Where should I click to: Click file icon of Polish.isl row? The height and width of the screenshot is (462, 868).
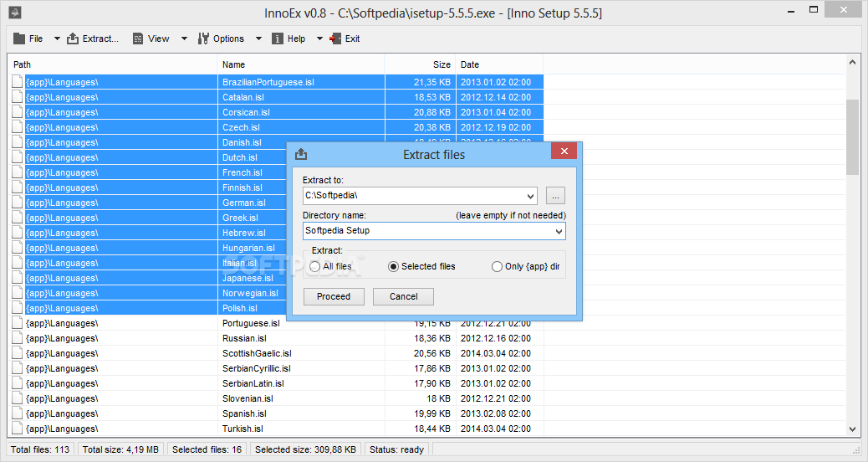[18, 308]
